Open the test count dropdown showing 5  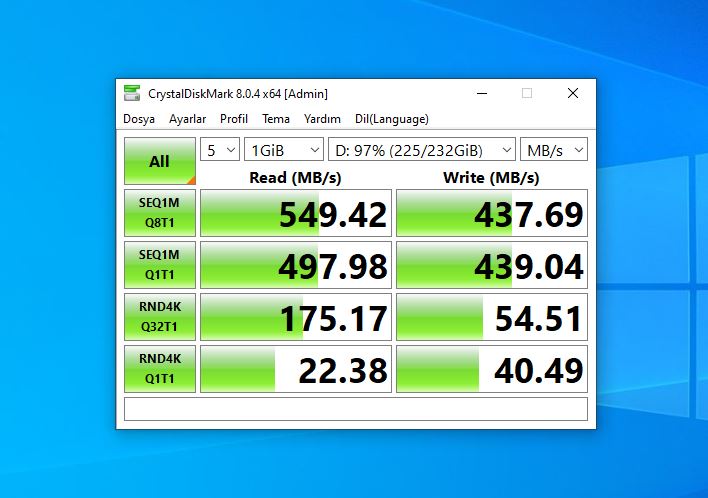(220, 149)
